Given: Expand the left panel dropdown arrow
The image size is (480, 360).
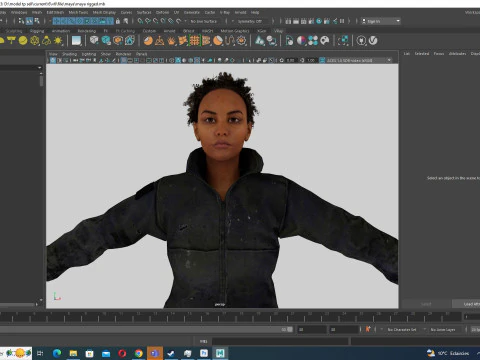Looking at the screenshot, I should pos(40,68).
